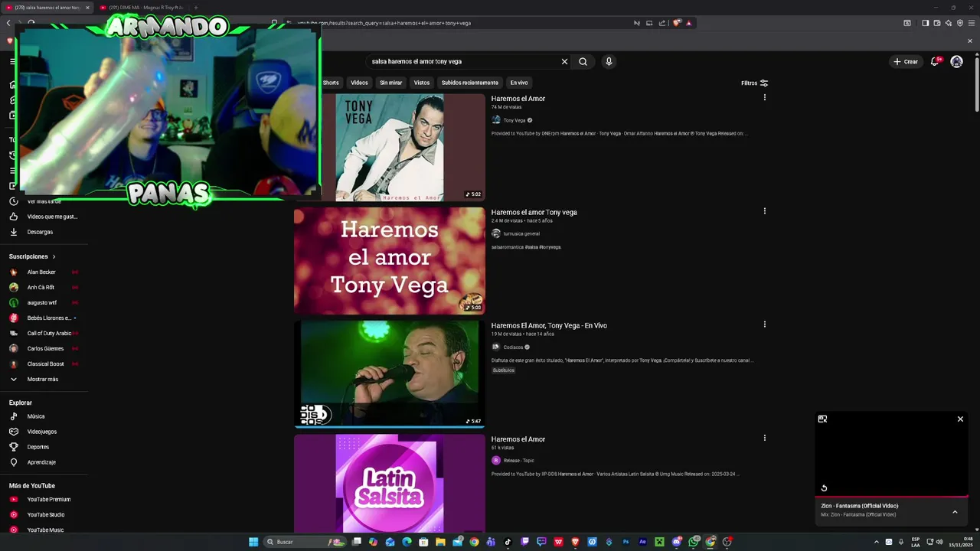
Task: Toggle Brave sidebar panel icon
Action: [925, 23]
